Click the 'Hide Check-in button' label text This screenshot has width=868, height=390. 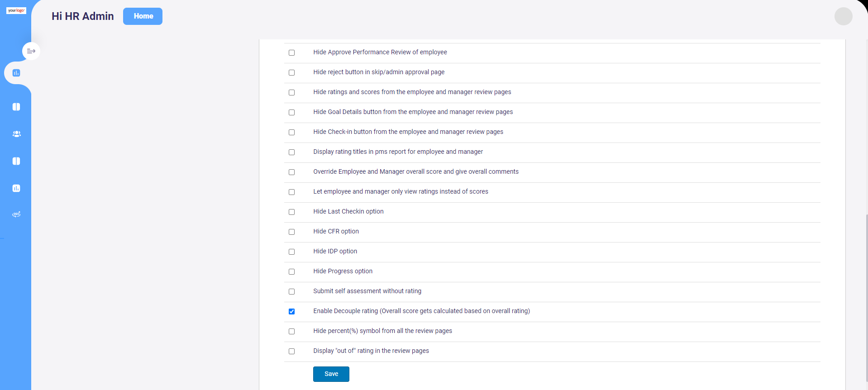coord(408,132)
